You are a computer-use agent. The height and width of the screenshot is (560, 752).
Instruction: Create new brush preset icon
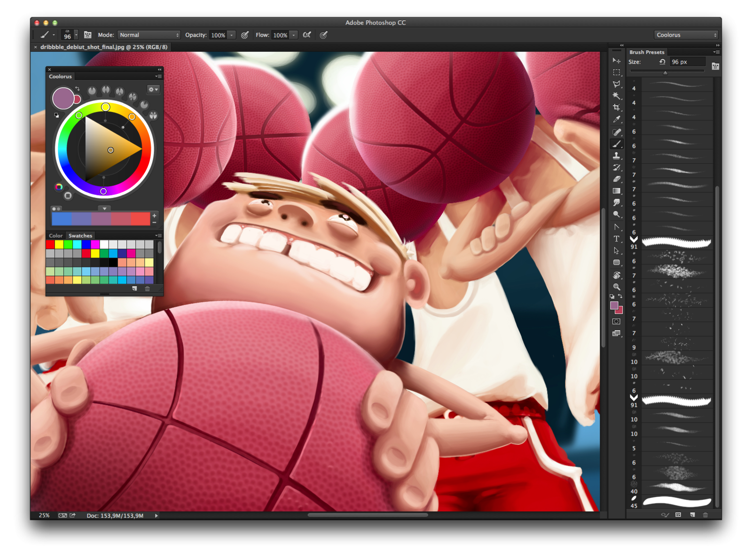click(x=692, y=515)
